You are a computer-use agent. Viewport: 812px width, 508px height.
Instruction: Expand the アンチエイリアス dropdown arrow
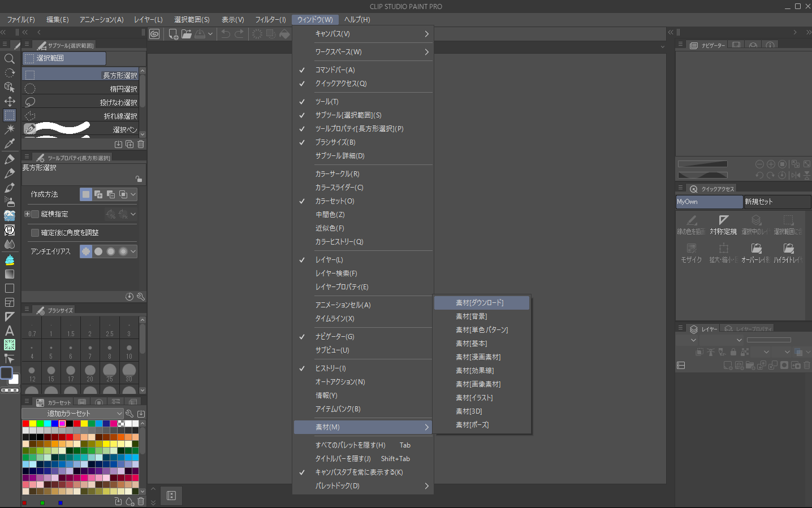coord(133,251)
